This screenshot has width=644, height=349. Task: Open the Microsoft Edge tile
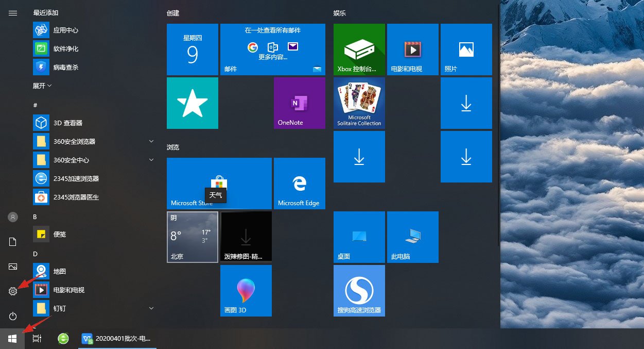pos(299,184)
